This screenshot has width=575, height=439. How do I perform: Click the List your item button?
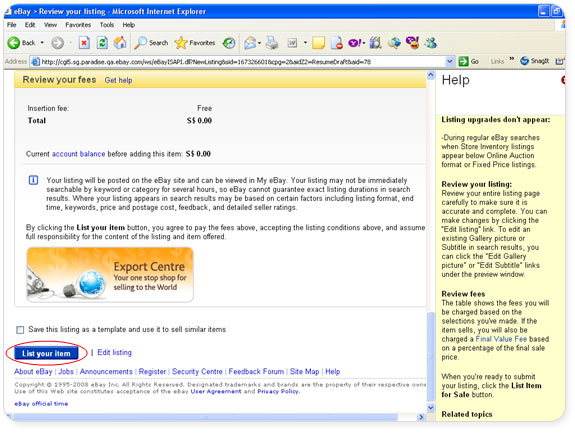click(x=46, y=353)
